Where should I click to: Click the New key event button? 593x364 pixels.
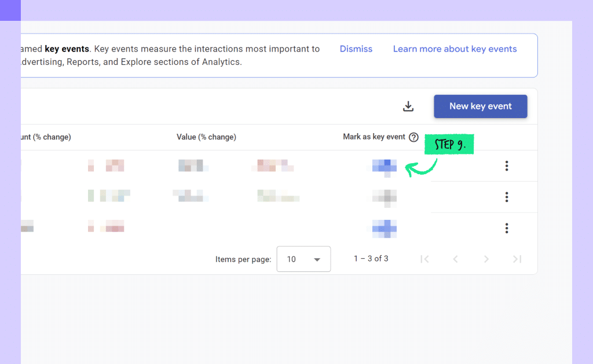coord(480,106)
